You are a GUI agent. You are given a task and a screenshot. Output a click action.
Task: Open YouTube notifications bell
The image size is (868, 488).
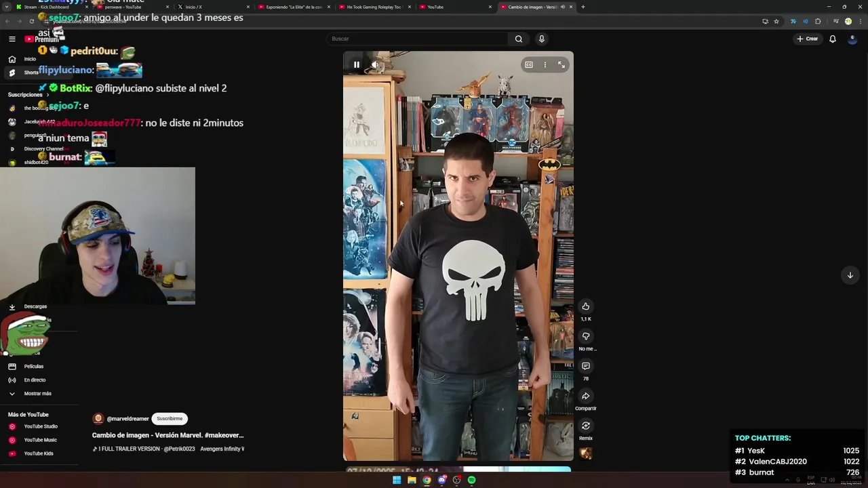[x=833, y=39]
